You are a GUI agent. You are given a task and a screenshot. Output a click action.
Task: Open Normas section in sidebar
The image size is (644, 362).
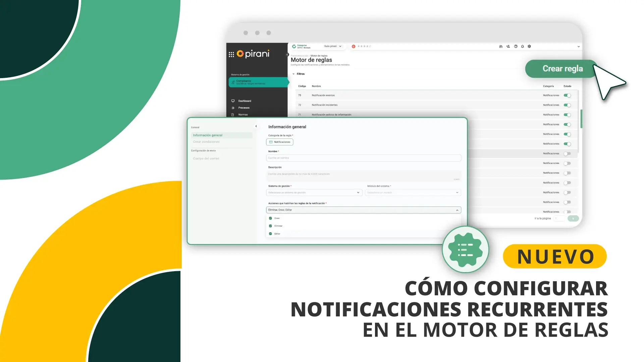click(243, 115)
